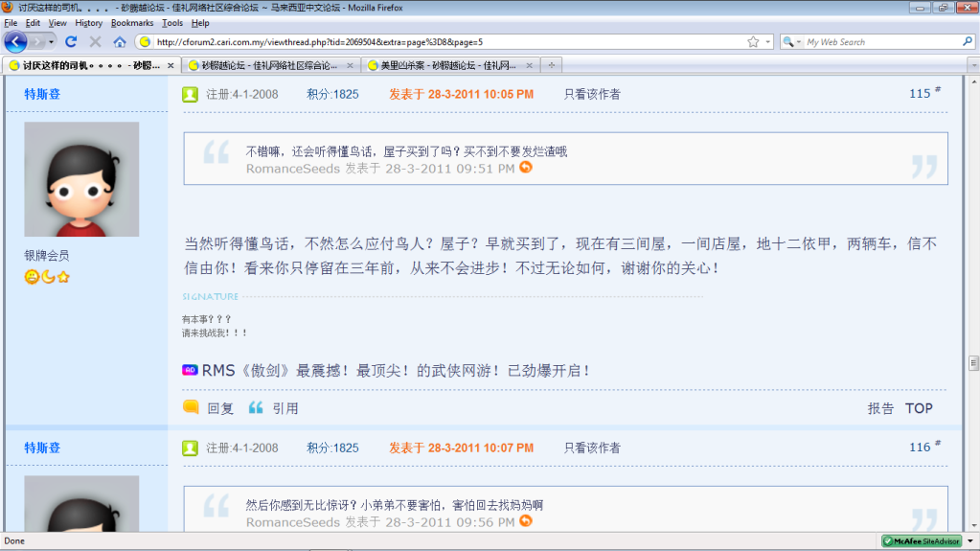Viewport: 980px width, 551px height.
Task: Reload the page with the refresh icon
Action: click(71, 42)
